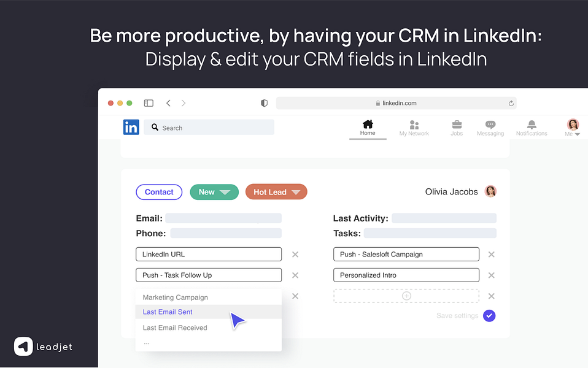Screen dimensions: 588x368
Task: Open the My Network tab
Action: point(414,128)
